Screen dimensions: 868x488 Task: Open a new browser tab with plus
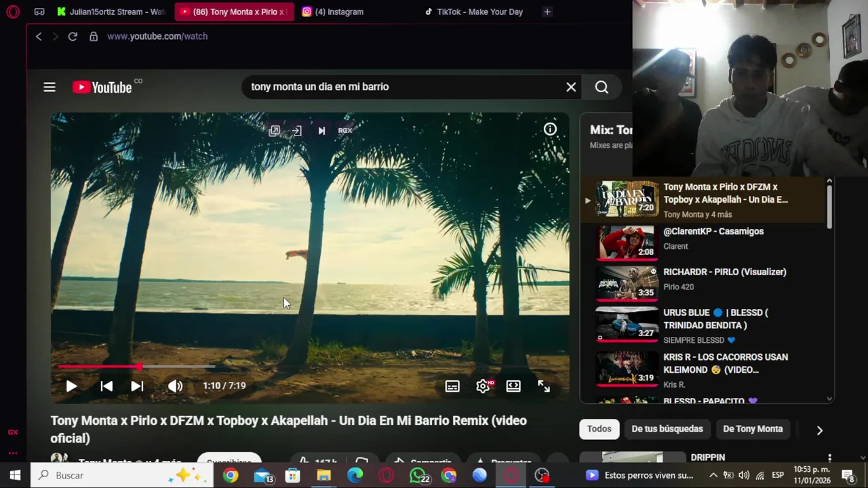point(547,12)
